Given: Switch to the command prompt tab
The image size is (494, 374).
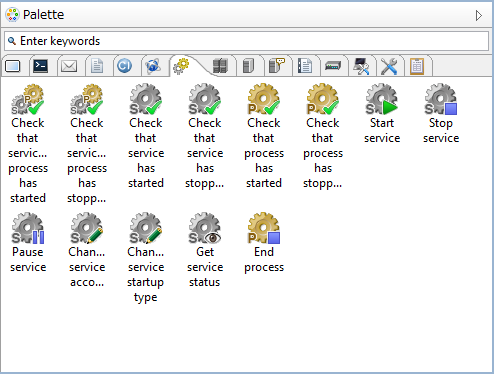Looking at the screenshot, I should point(41,66).
